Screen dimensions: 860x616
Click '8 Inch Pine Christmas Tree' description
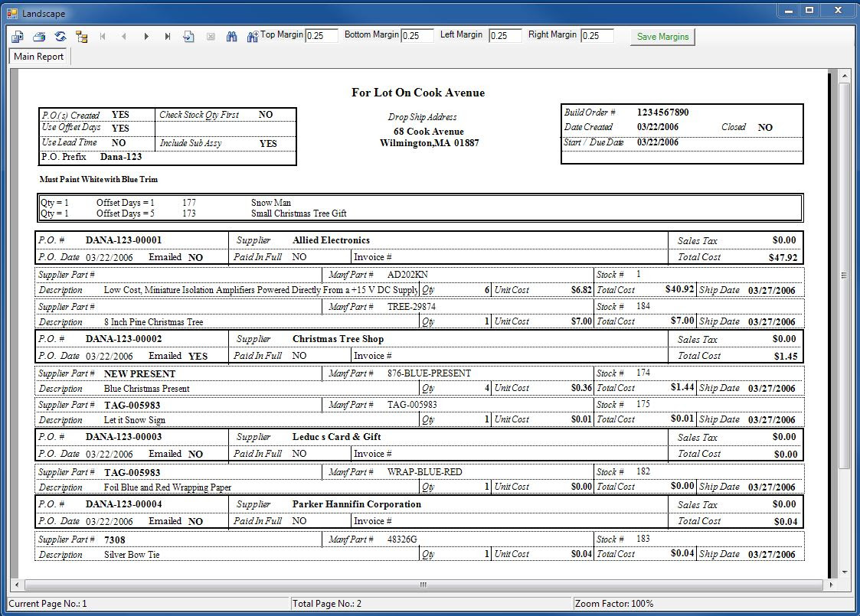click(x=154, y=322)
